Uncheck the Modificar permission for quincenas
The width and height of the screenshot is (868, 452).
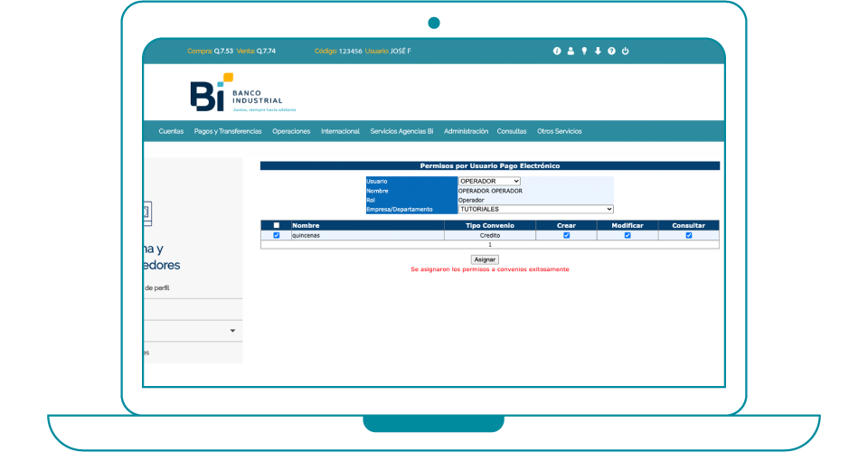(627, 235)
